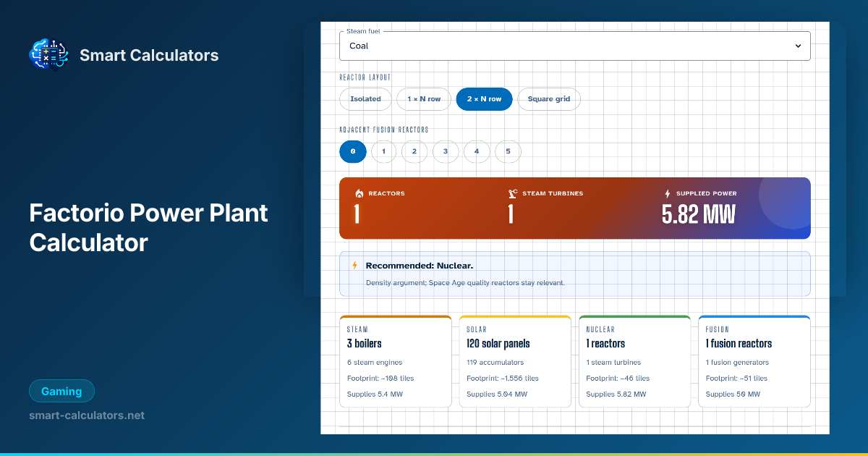Click the Adjacent Fusion Reactors label

[x=384, y=130]
